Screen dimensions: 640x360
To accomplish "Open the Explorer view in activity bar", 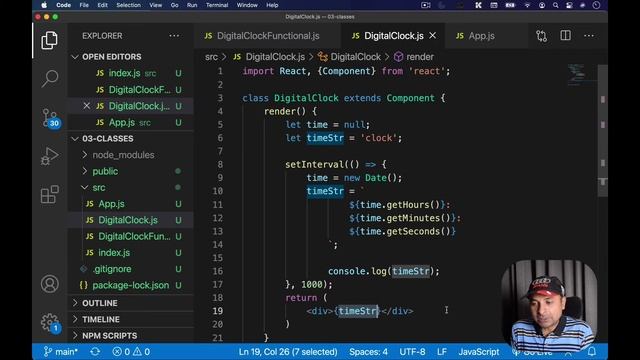I will [49, 40].
